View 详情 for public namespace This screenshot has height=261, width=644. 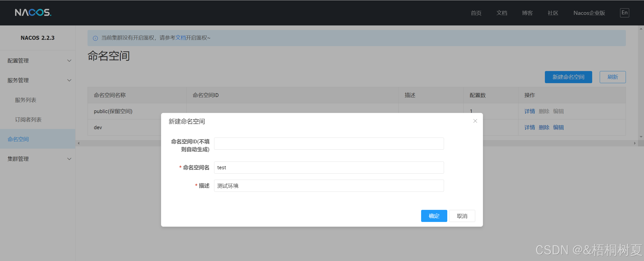click(530, 111)
